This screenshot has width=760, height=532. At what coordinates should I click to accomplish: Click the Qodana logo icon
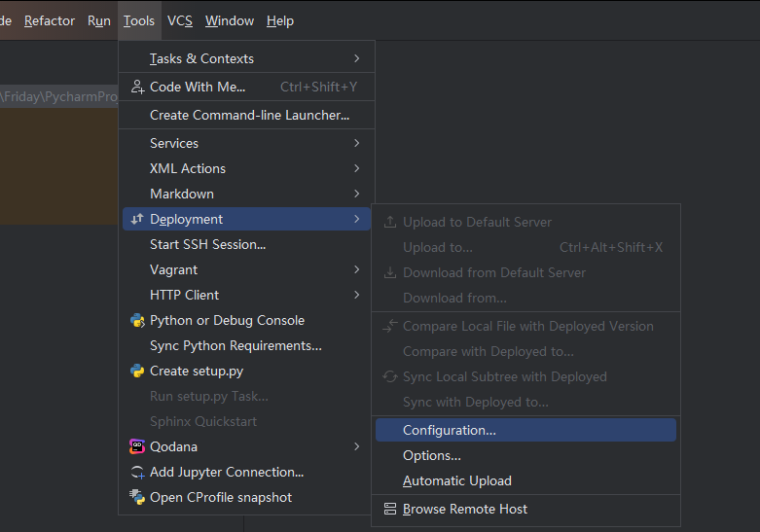click(137, 446)
